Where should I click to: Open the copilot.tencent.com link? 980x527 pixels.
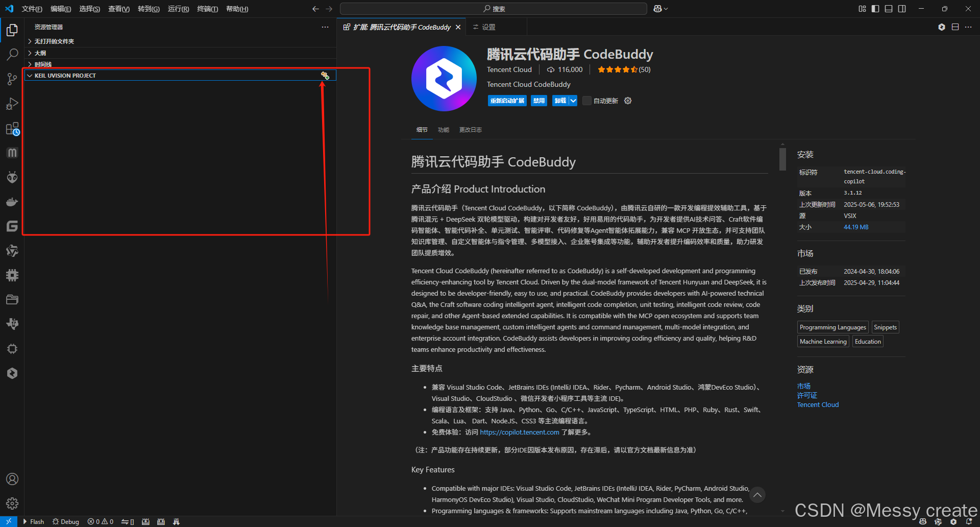tap(520, 433)
